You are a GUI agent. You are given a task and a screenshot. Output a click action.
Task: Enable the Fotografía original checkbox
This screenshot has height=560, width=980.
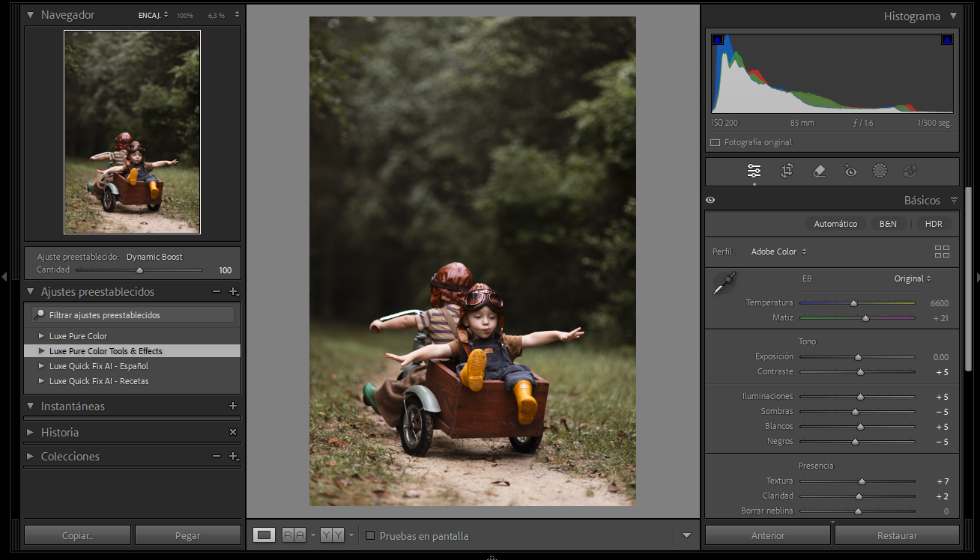[715, 142]
